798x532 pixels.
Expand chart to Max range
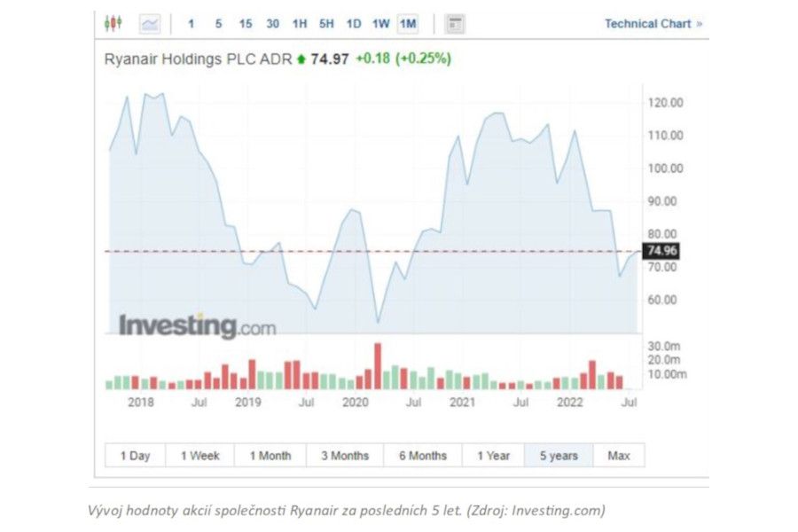click(619, 456)
